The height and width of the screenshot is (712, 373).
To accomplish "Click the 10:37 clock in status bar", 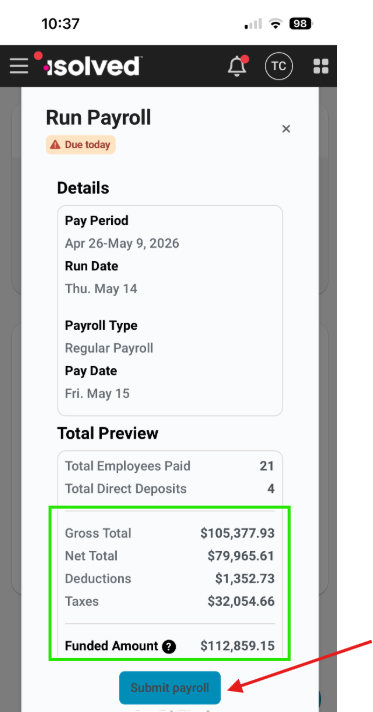I will [x=60, y=24].
